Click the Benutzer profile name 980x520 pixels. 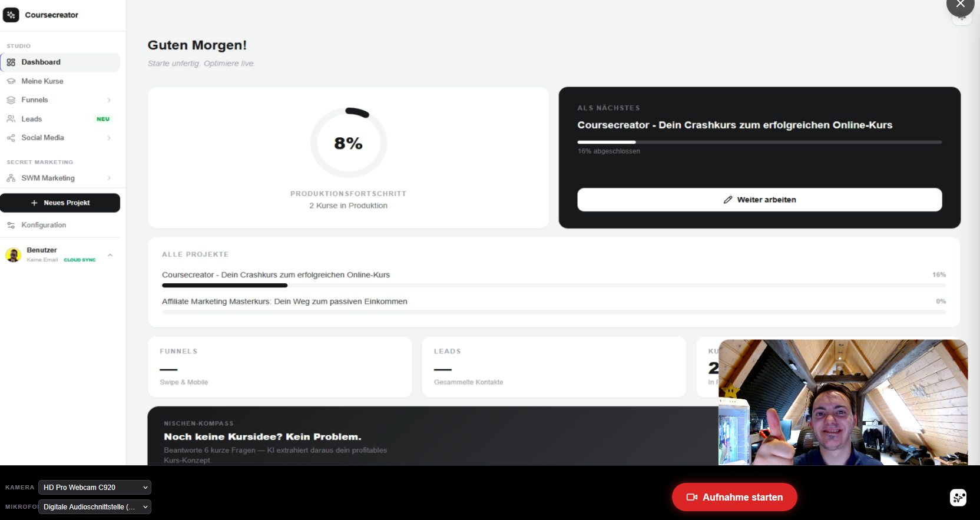[42, 250]
